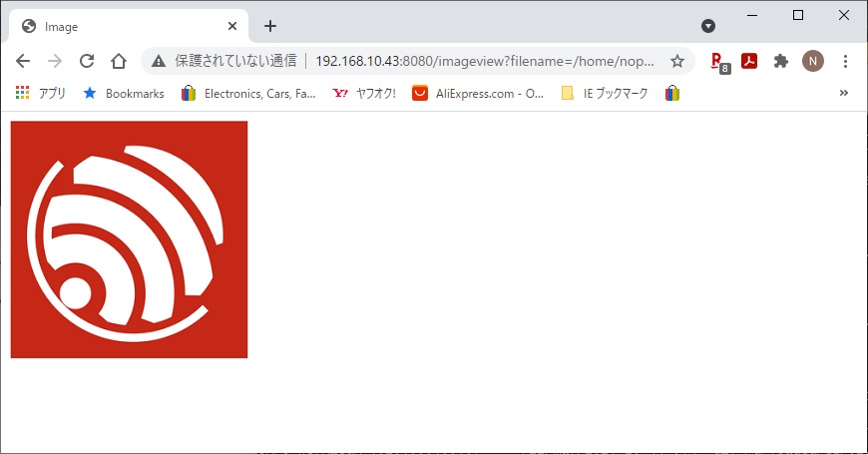Click the red Espressif logo image
This screenshot has height=454, width=868.
click(129, 239)
